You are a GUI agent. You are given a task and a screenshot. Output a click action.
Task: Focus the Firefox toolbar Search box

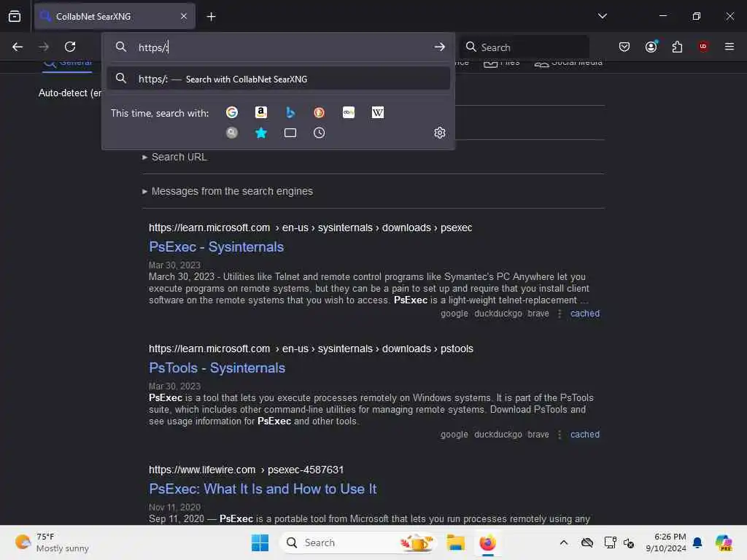[524, 47]
